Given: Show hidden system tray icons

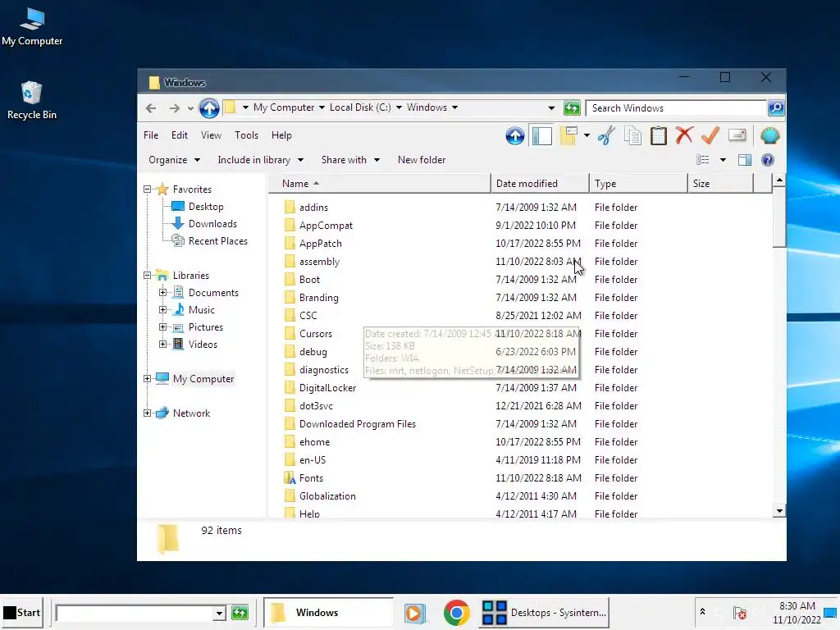Looking at the screenshot, I should (702, 612).
